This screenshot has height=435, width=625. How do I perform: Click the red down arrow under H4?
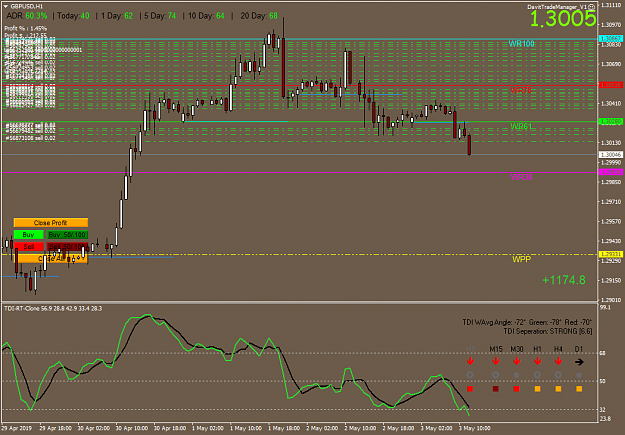click(x=558, y=361)
